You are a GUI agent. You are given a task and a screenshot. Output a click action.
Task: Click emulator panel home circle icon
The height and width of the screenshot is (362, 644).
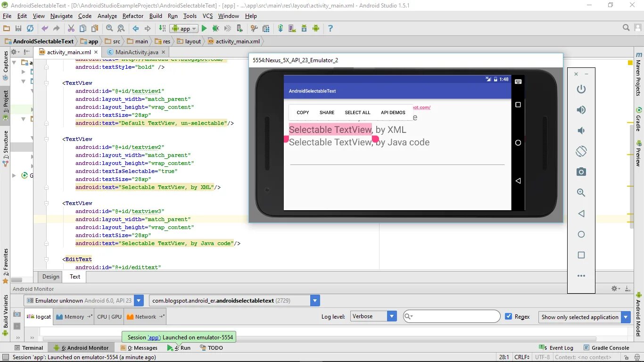(x=581, y=234)
